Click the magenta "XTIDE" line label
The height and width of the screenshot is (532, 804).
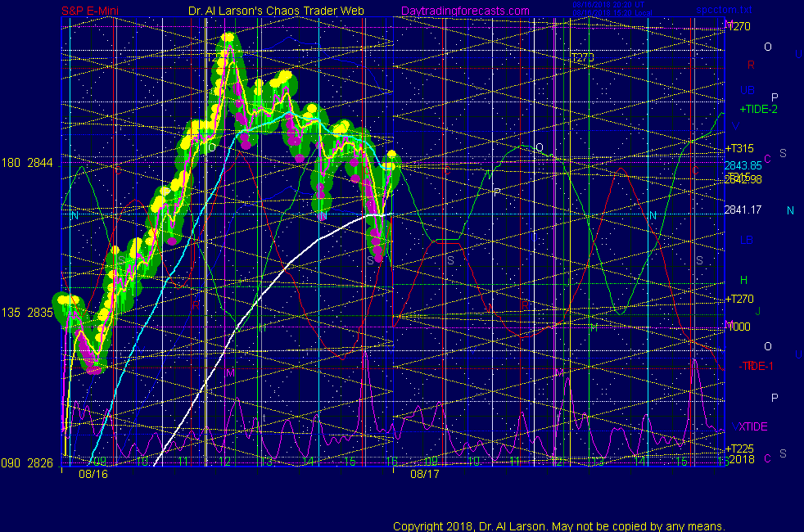[x=752, y=426]
